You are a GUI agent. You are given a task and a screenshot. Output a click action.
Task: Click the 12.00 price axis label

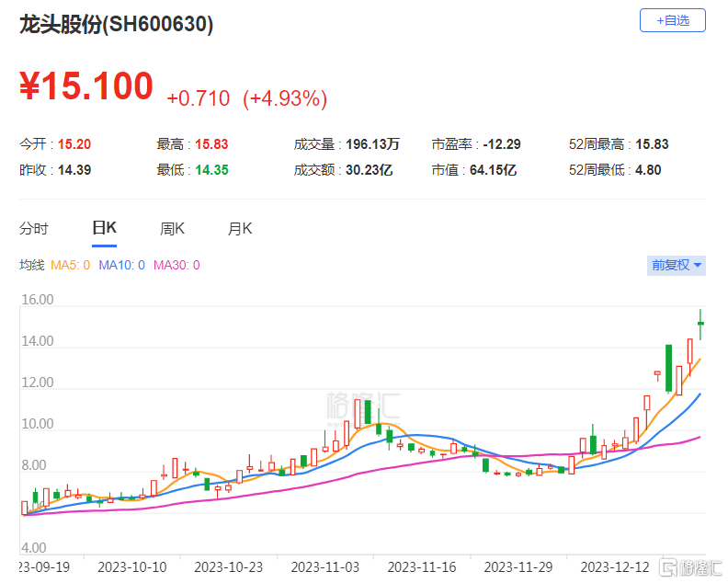pyautogui.click(x=38, y=383)
